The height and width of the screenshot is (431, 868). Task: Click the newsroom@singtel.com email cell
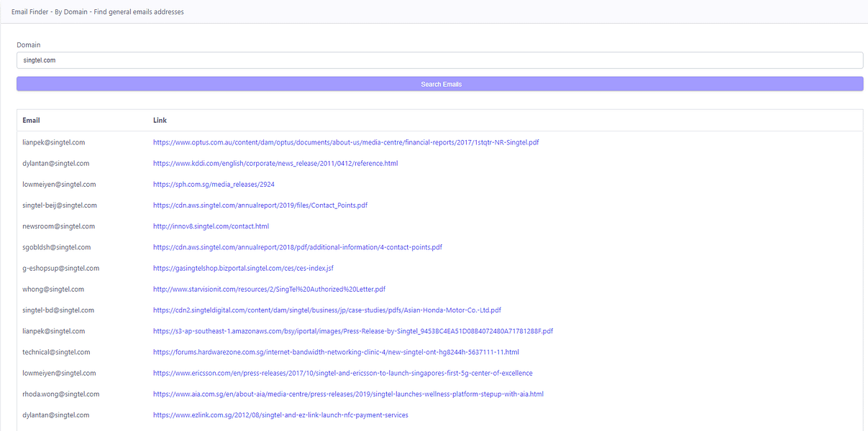[59, 226]
